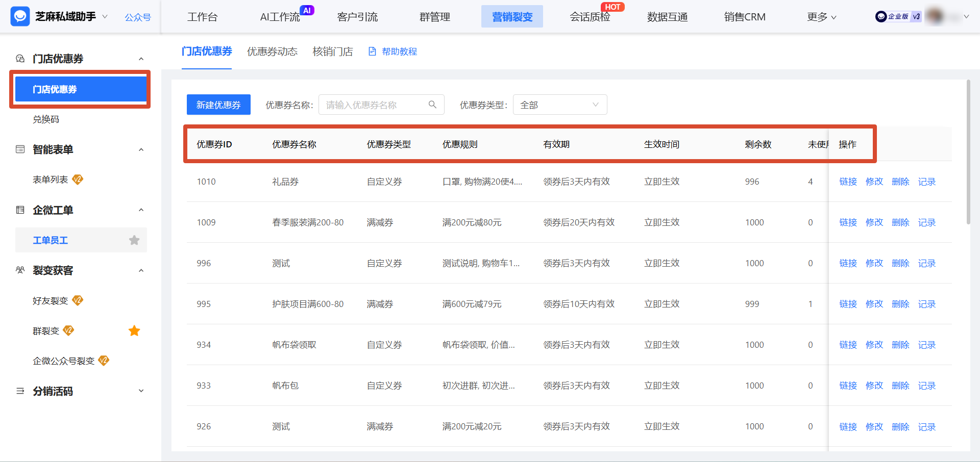The height and width of the screenshot is (462, 980).
Task: Open 企微公众号裂变 in the sidebar
Action: (x=64, y=361)
